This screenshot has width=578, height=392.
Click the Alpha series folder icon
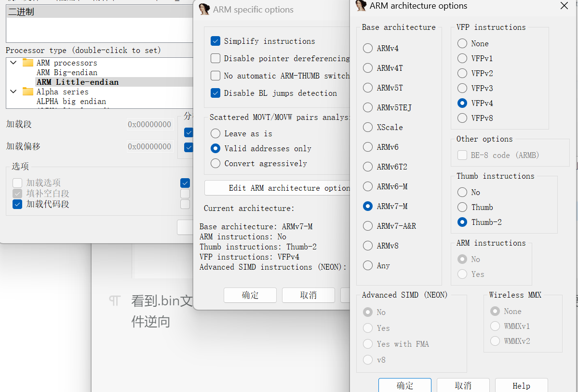pyautogui.click(x=28, y=92)
